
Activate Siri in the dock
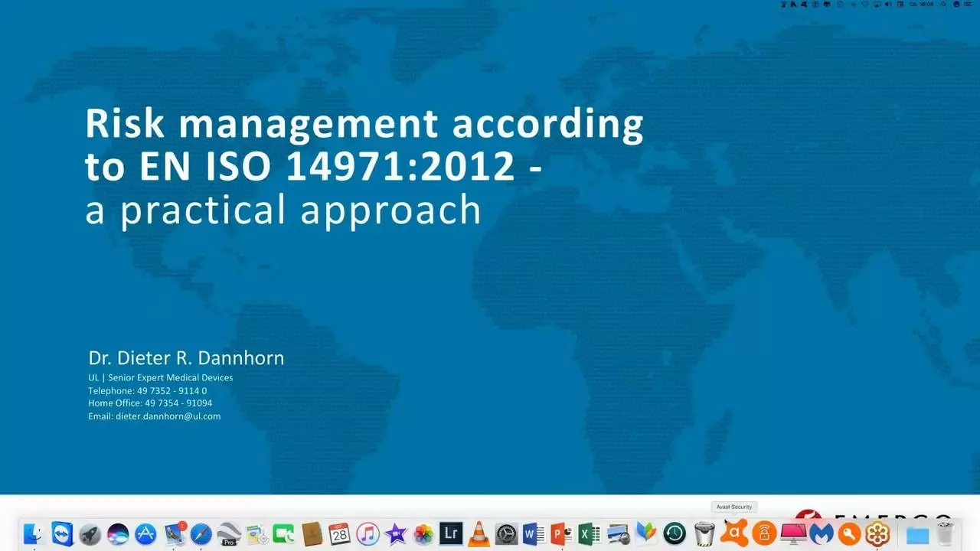point(118,533)
